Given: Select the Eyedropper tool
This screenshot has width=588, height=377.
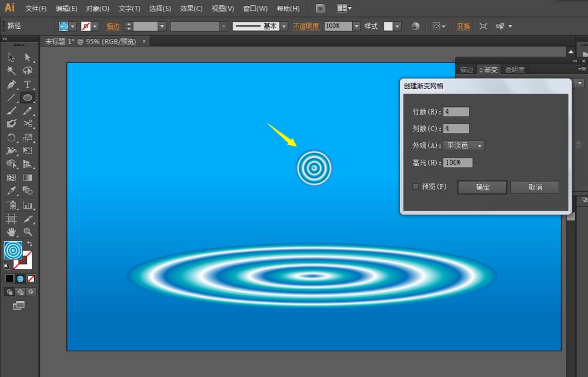Looking at the screenshot, I should click(11, 191).
